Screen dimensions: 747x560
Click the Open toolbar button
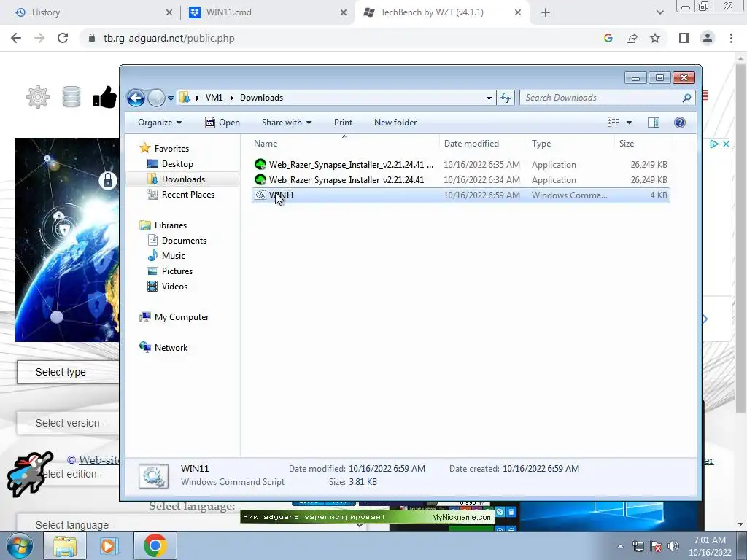tap(222, 122)
